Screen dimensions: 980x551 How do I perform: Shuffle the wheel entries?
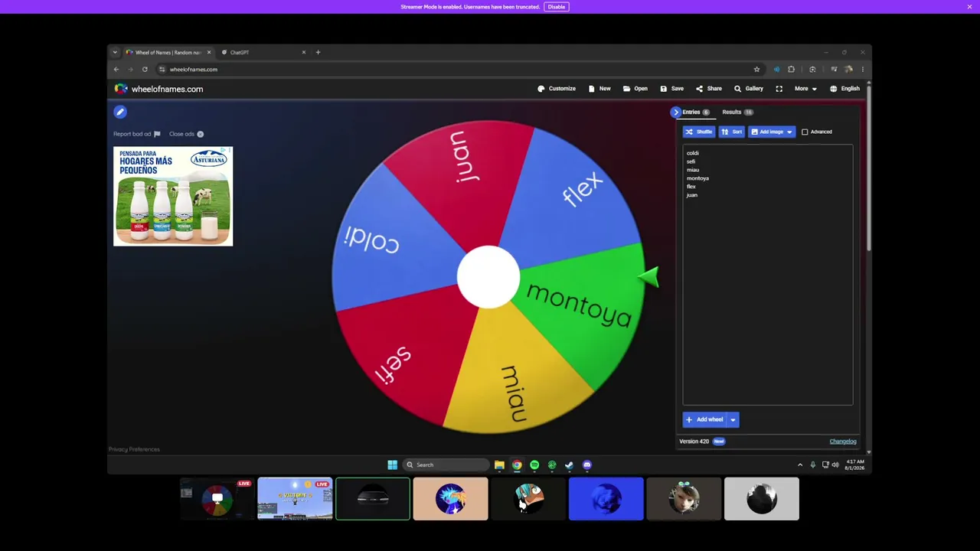coord(699,132)
